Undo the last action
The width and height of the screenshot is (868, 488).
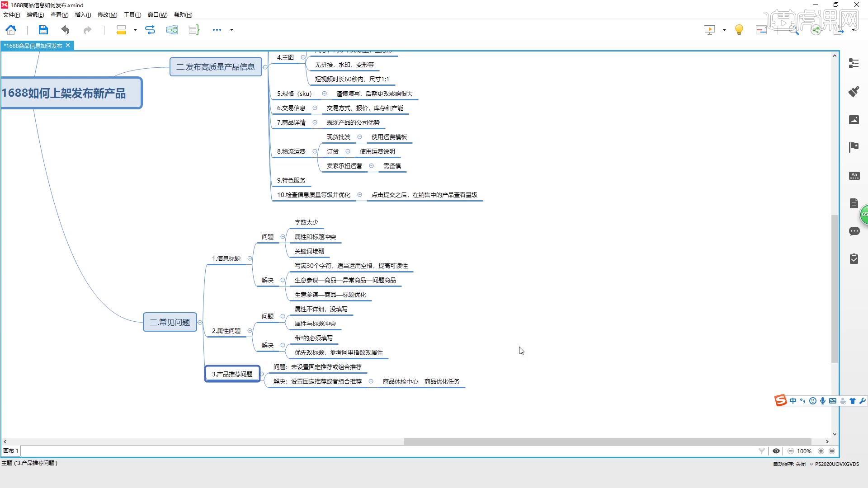tap(65, 30)
